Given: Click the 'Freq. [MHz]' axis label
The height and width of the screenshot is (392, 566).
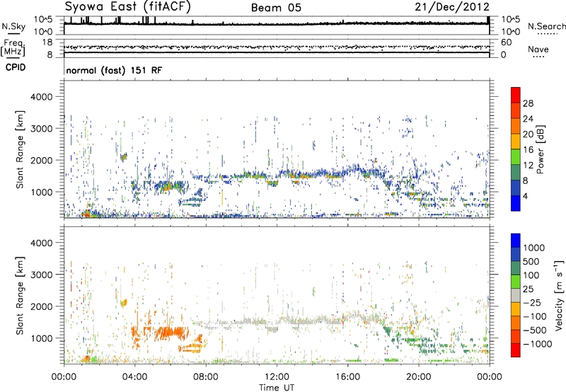Looking at the screenshot, I should click(x=13, y=48).
